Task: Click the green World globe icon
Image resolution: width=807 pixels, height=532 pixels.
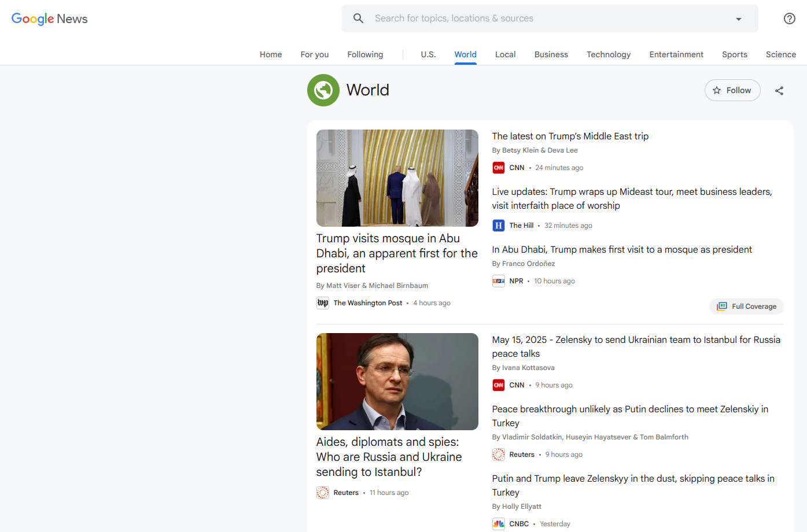Action: [323, 90]
